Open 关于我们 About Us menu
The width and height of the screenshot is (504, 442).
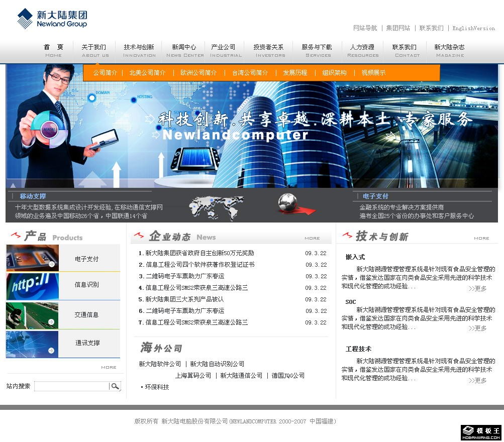94,51
